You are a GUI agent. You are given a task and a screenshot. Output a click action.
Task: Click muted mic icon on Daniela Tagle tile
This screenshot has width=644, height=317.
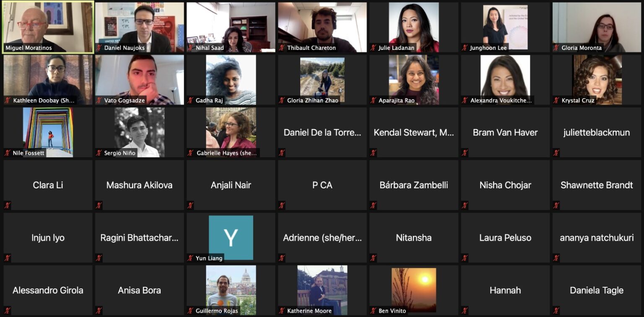point(556,311)
